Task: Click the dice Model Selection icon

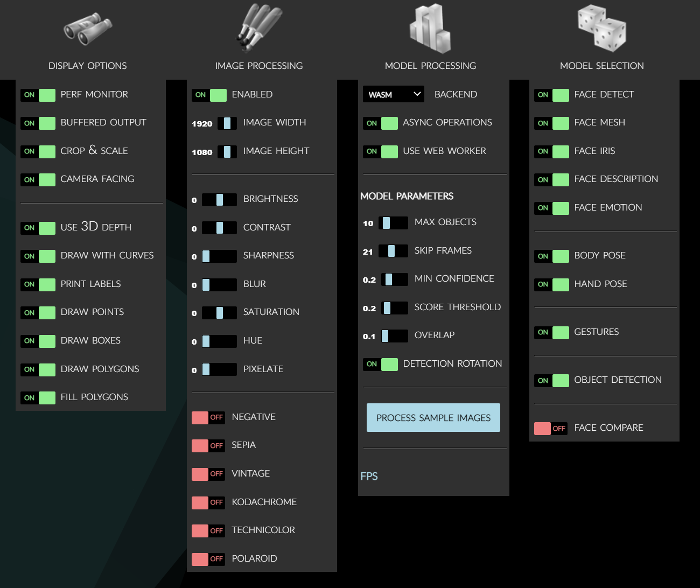Action: (x=601, y=29)
